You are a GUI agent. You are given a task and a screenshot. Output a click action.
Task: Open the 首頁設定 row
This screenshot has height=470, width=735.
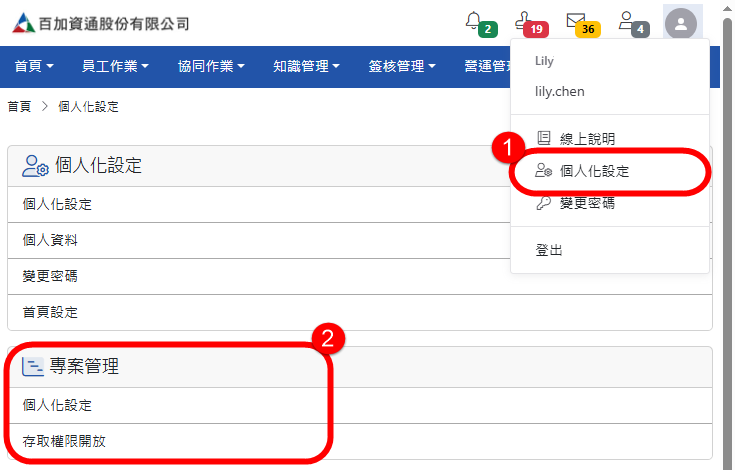coord(360,312)
